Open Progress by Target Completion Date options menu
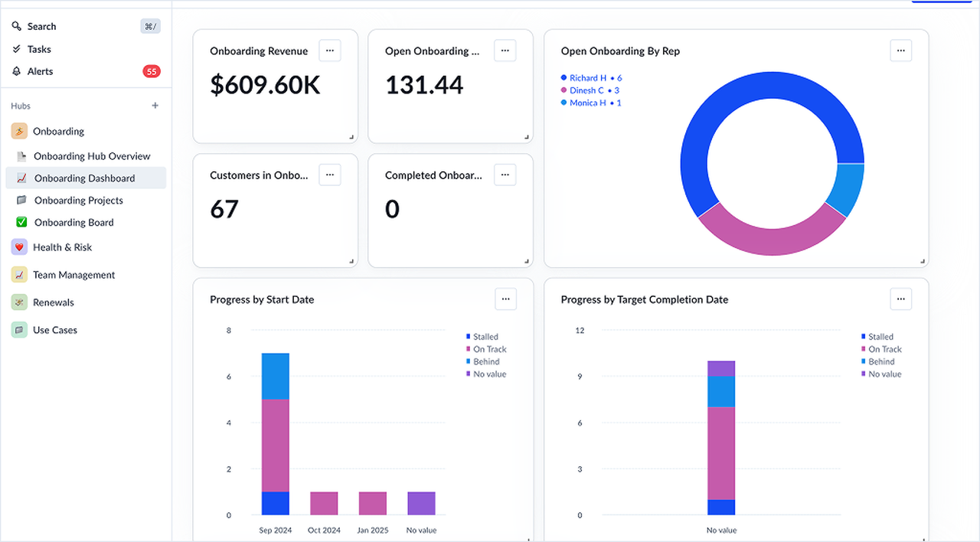This screenshot has width=980, height=542. (901, 299)
